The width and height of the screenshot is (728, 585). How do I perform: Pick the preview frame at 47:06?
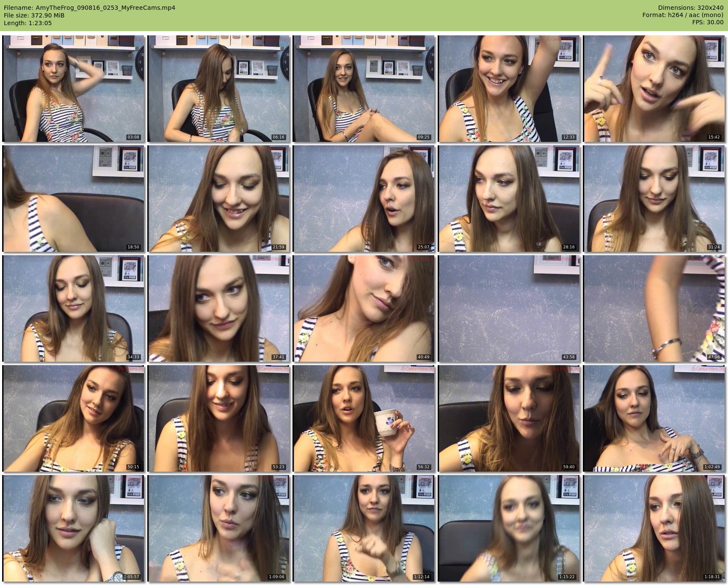tap(654, 308)
